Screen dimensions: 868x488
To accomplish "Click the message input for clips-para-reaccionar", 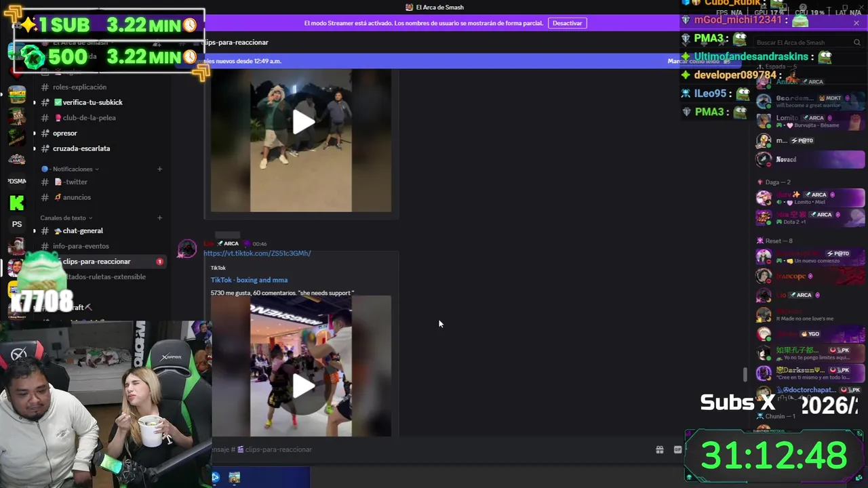I will 427,449.
